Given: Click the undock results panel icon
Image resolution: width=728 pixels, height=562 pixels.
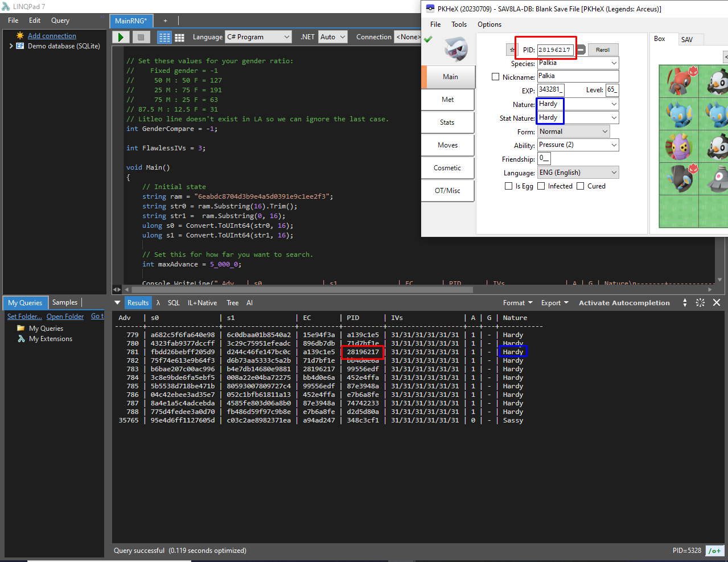Looking at the screenshot, I should coord(700,303).
